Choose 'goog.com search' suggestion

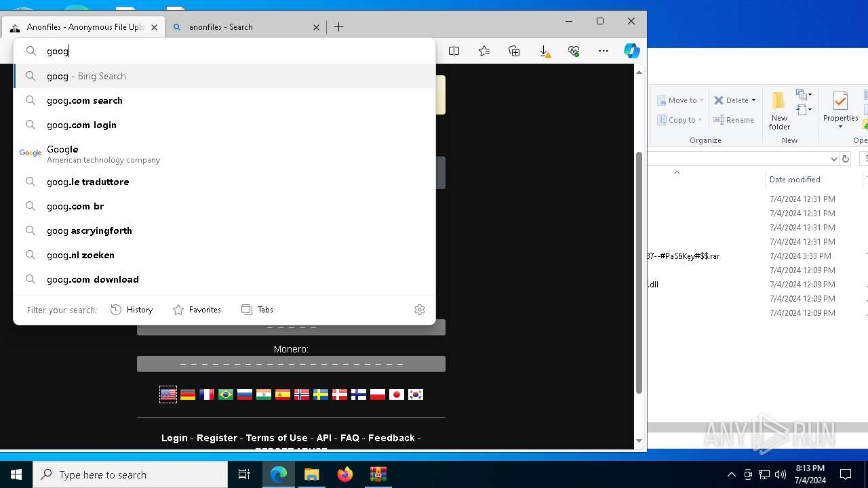pyautogui.click(x=224, y=100)
